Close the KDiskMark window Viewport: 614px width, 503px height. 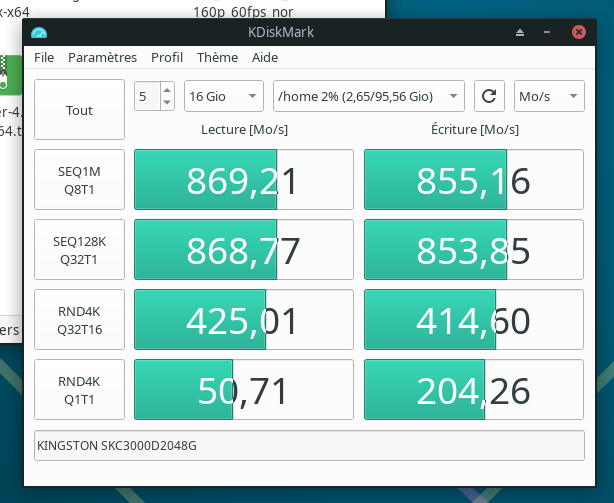[x=578, y=33]
